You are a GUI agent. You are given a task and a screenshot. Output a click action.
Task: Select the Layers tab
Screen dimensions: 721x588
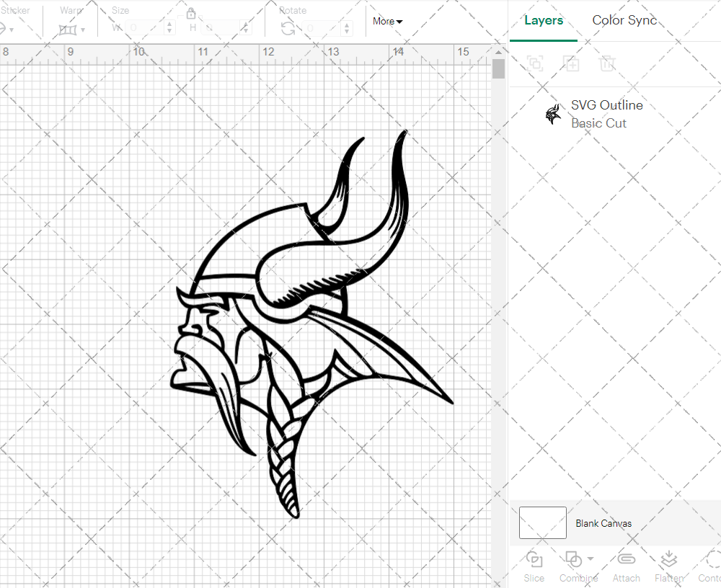click(544, 20)
